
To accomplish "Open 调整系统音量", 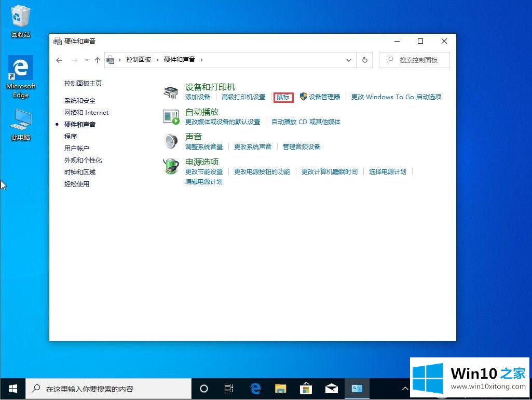I will [204, 146].
